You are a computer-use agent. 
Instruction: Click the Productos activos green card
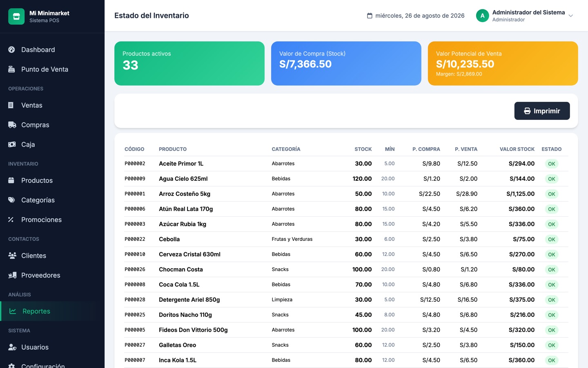pyautogui.click(x=189, y=63)
